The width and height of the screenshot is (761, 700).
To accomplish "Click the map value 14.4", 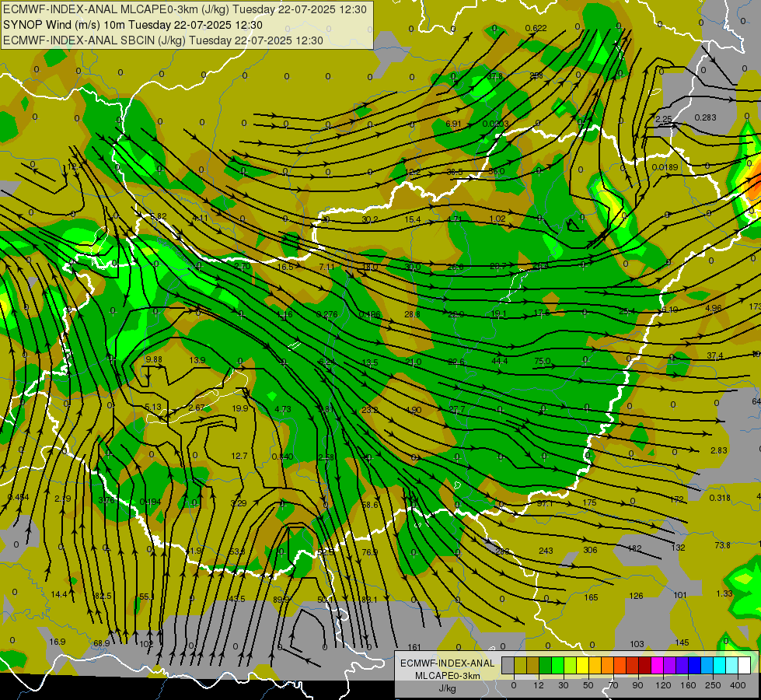I will (59, 594).
